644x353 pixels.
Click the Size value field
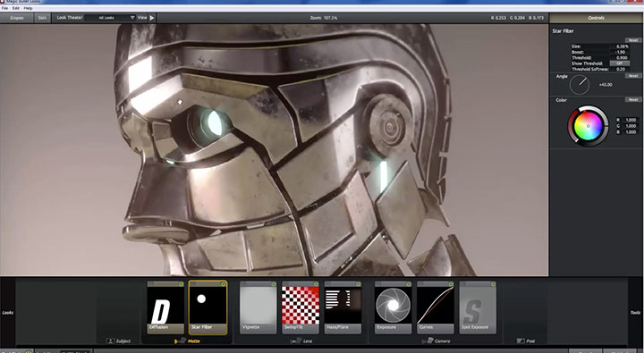click(619, 46)
